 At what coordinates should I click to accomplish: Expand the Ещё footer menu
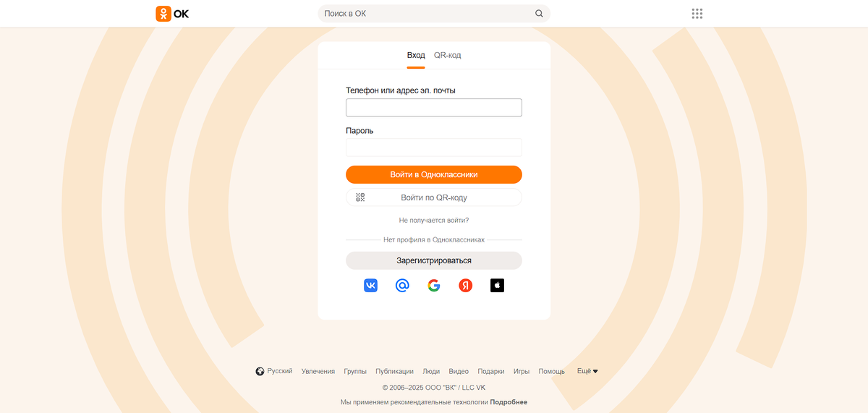point(587,371)
